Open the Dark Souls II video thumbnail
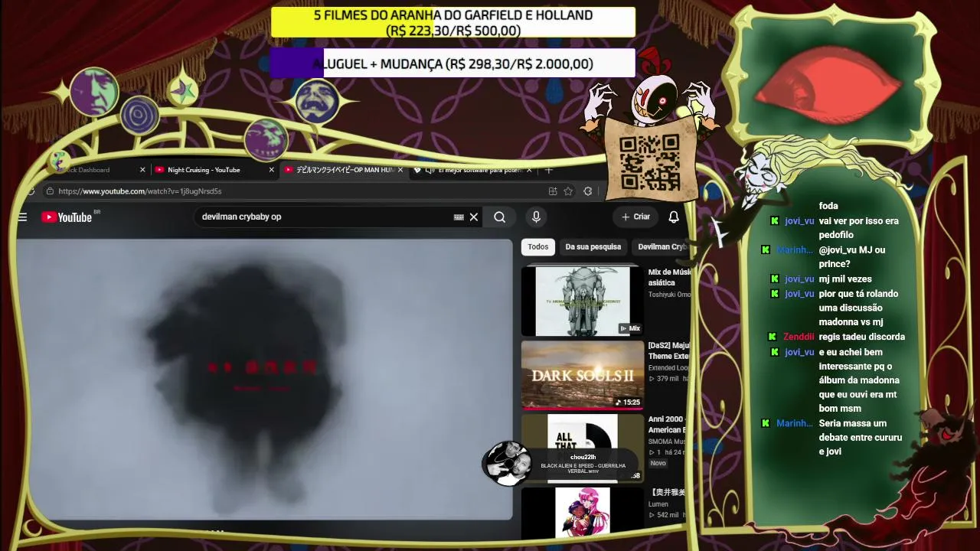Screen dimensions: 980x551 pyautogui.click(x=583, y=375)
